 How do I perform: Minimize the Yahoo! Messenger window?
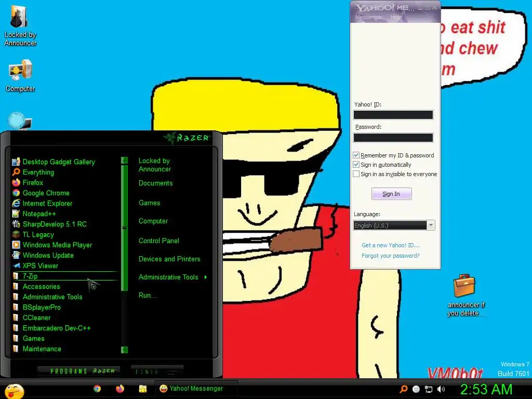(x=421, y=8)
